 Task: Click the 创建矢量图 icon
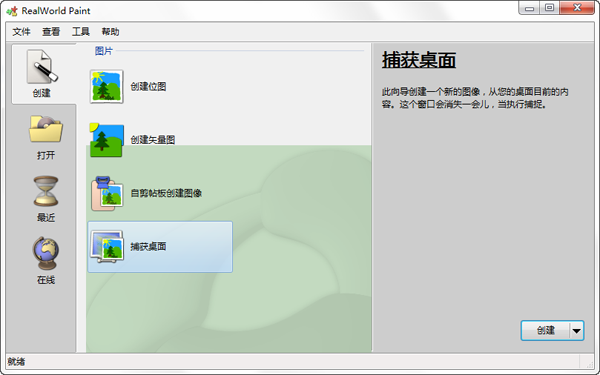[107, 140]
